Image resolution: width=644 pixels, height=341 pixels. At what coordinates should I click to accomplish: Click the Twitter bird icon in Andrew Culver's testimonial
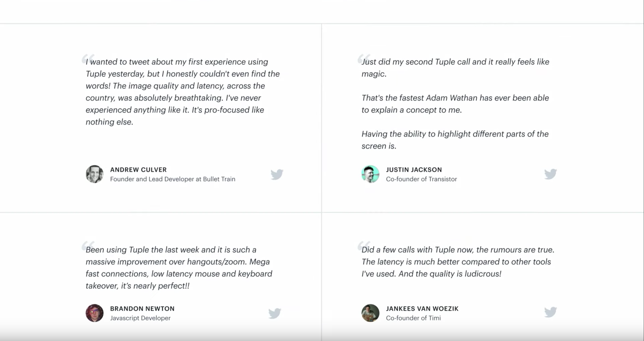pos(277,174)
